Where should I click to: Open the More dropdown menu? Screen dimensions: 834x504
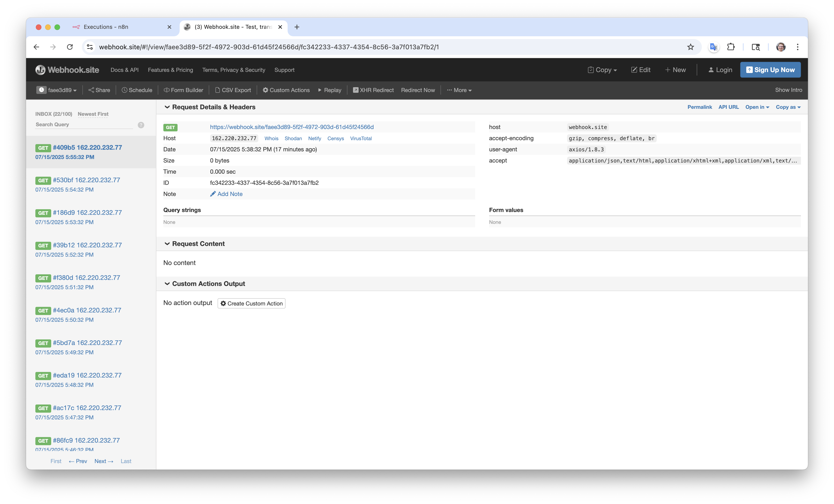point(459,90)
